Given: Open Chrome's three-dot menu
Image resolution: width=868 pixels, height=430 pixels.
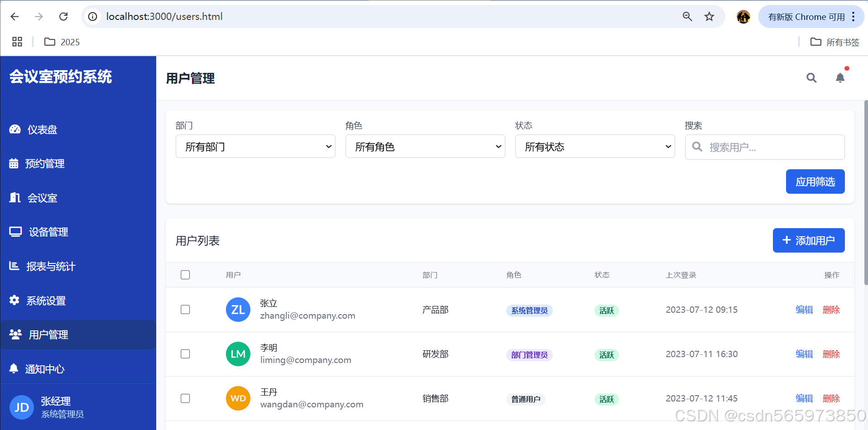Looking at the screenshot, I should click(854, 17).
